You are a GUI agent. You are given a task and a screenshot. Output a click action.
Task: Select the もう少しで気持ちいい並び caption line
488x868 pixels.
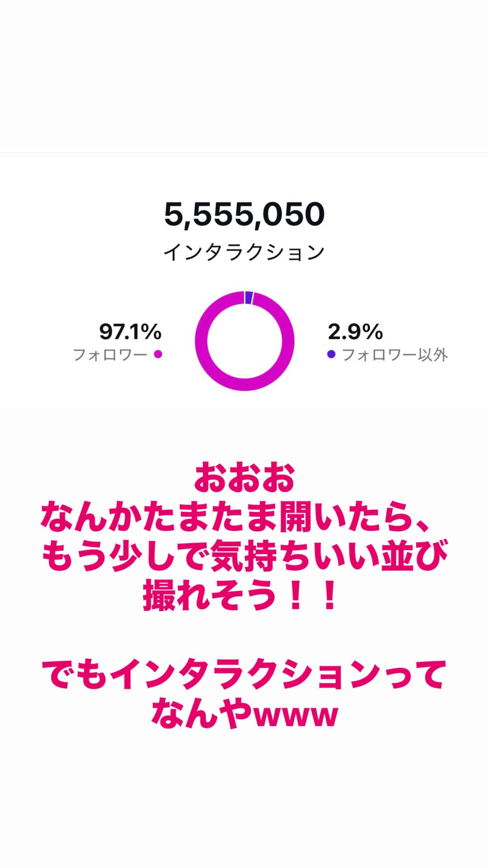pyautogui.click(x=244, y=555)
